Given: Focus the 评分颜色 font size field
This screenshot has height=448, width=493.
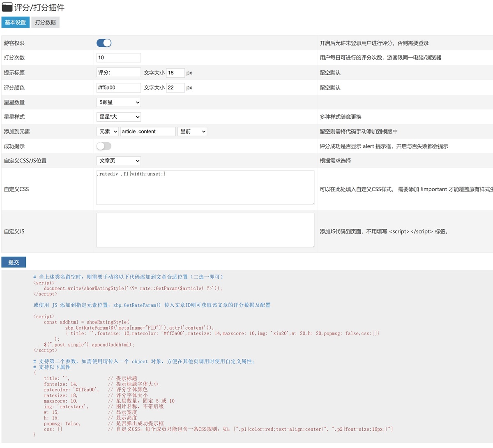Looking at the screenshot, I should click(x=175, y=88).
